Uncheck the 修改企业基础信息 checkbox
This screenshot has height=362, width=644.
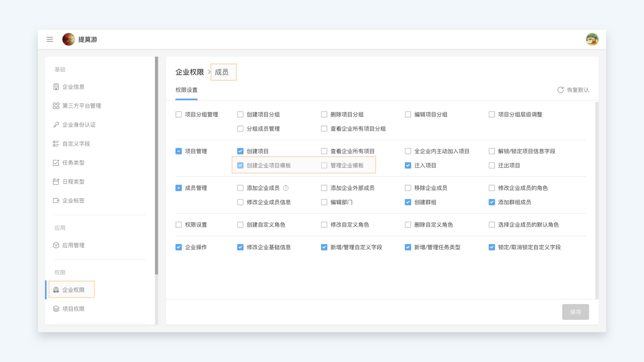[240, 247]
